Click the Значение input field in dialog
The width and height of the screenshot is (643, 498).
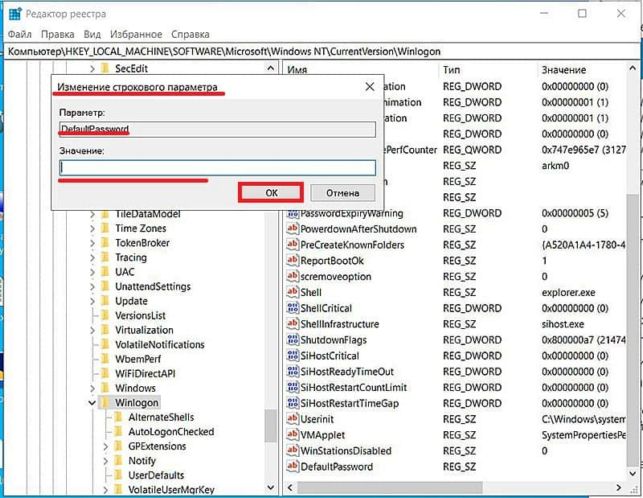click(x=217, y=168)
